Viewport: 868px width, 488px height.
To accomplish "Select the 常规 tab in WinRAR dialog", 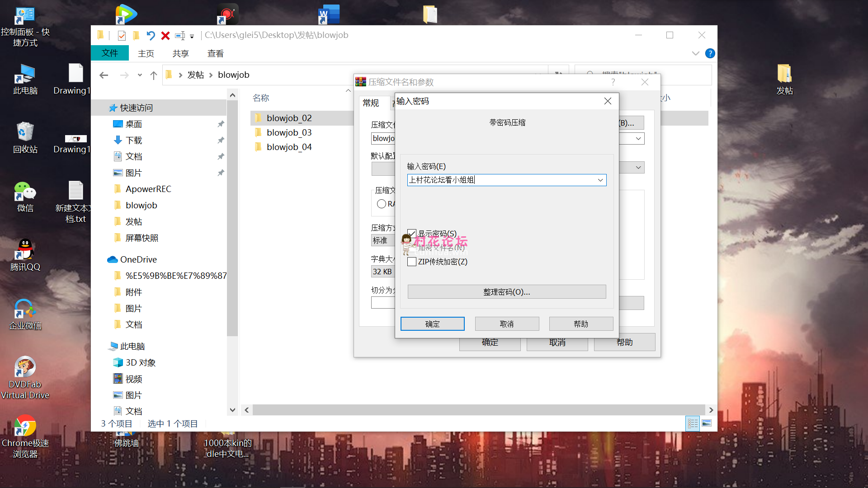I will (371, 103).
